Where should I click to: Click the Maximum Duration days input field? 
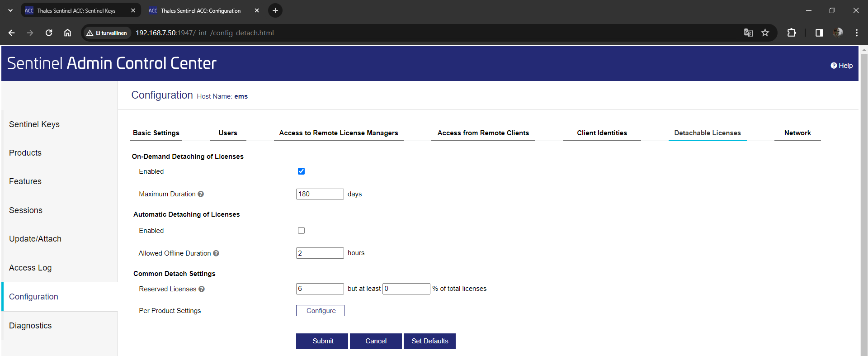[320, 194]
